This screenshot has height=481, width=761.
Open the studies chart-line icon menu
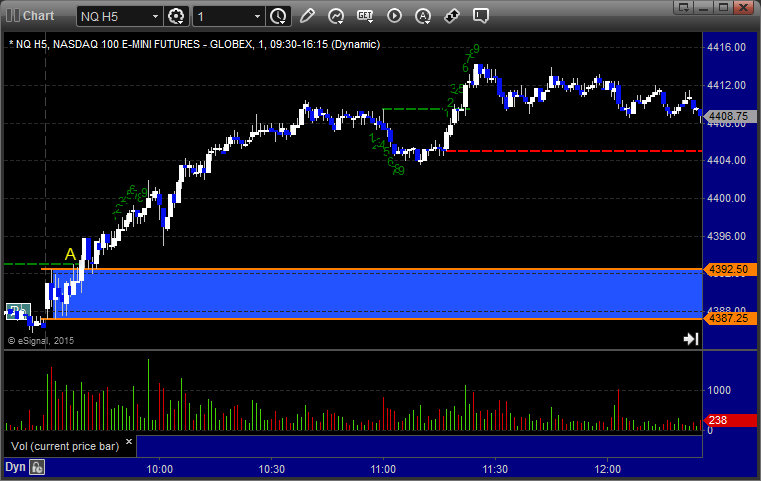point(336,16)
